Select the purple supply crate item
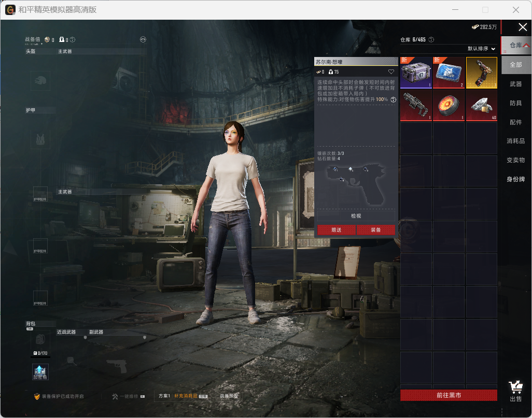 click(416, 73)
